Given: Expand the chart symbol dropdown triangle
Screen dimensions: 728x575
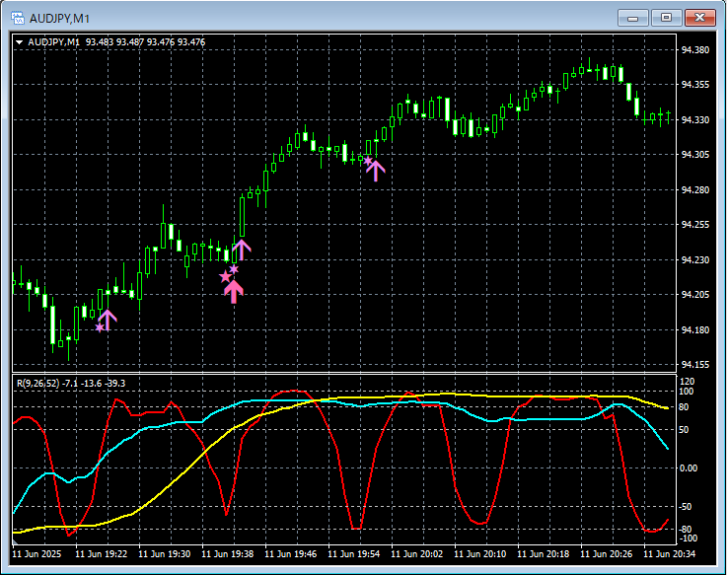Looking at the screenshot, I should [x=20, y=42].
